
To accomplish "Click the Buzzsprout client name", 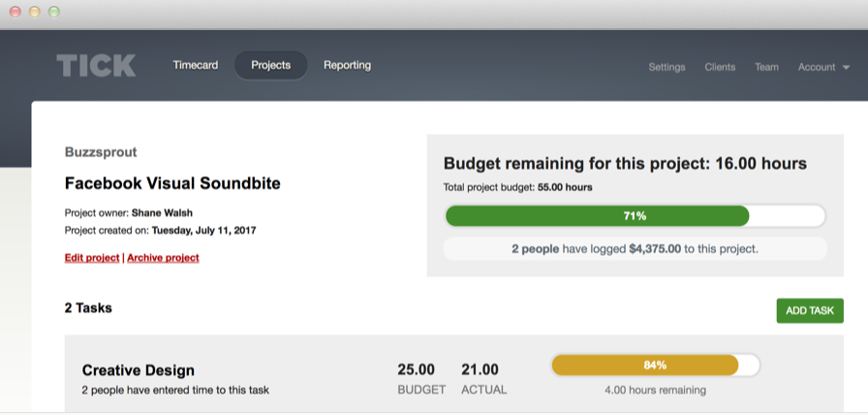I will coord(101,152).
